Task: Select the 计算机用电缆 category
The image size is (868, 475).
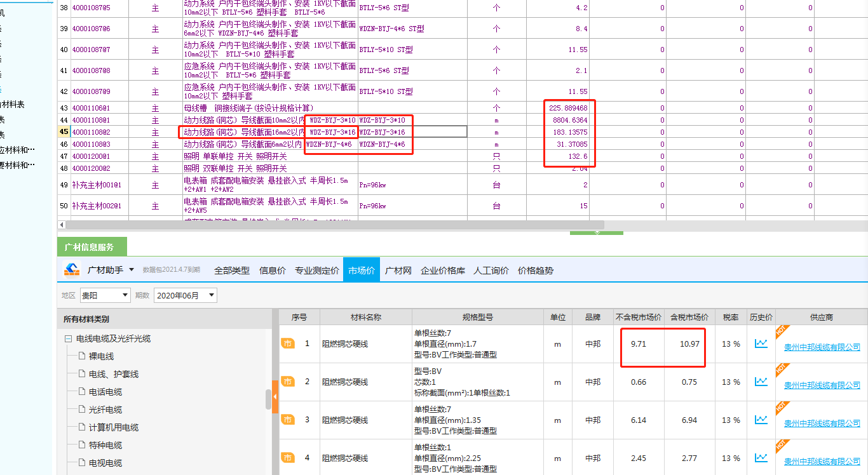Action: pyautogui.click(x=114, y=427)
